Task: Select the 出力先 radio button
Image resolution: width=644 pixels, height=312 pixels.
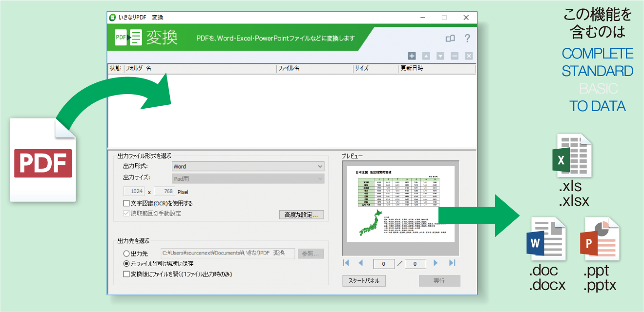Action: coord(126,253)
